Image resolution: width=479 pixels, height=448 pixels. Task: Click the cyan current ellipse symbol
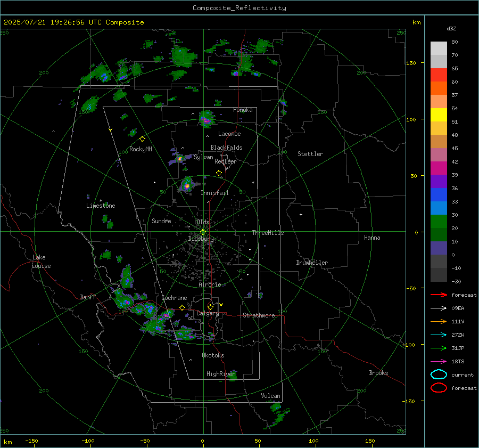coord(439,374)
